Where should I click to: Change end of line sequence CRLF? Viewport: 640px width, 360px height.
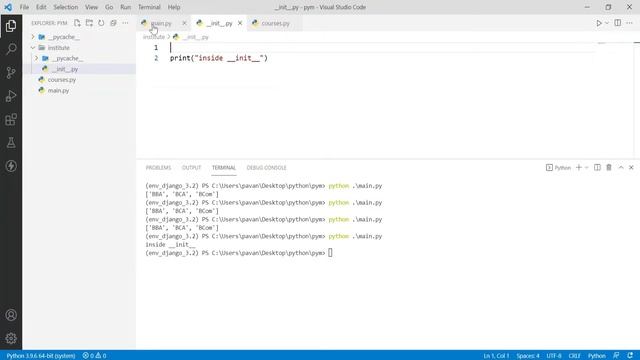[x=574, y=356]
